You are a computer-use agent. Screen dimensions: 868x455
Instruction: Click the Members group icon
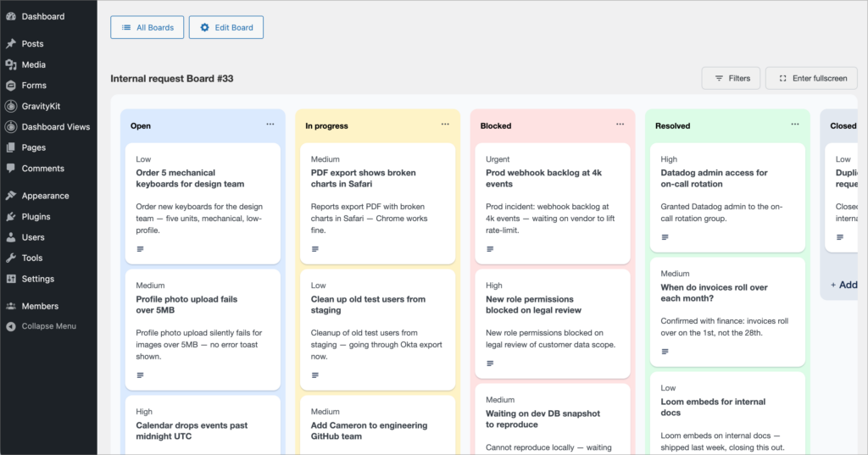[x=11, y=306]
